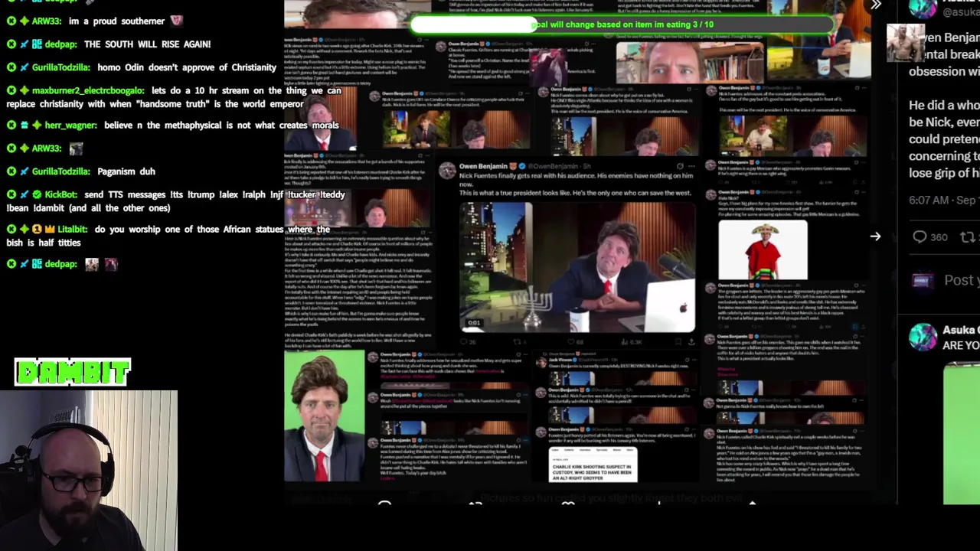Click the second emote in dedpap's last message
Image resolution: width=980 pixels, height=551 pixels.
111,264
